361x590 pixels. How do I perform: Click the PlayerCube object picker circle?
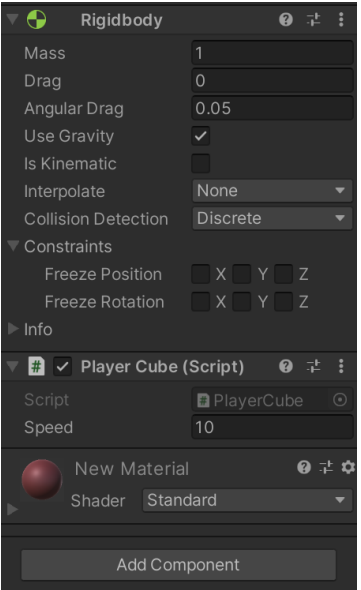coord(340,400)
